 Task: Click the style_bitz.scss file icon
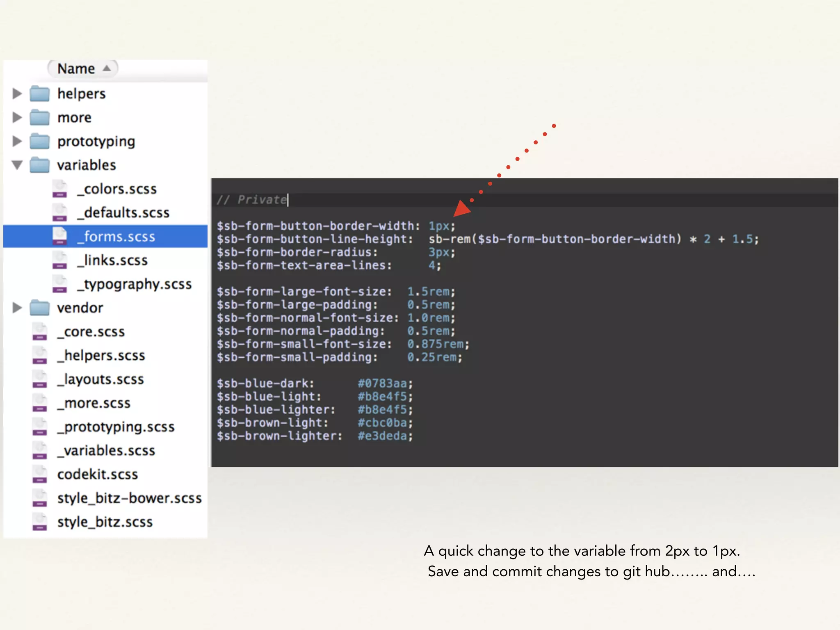[40, 522]
